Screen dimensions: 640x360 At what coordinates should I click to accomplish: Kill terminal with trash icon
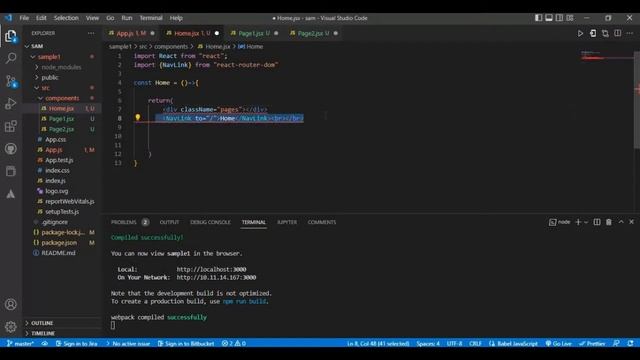pos(609,222)
